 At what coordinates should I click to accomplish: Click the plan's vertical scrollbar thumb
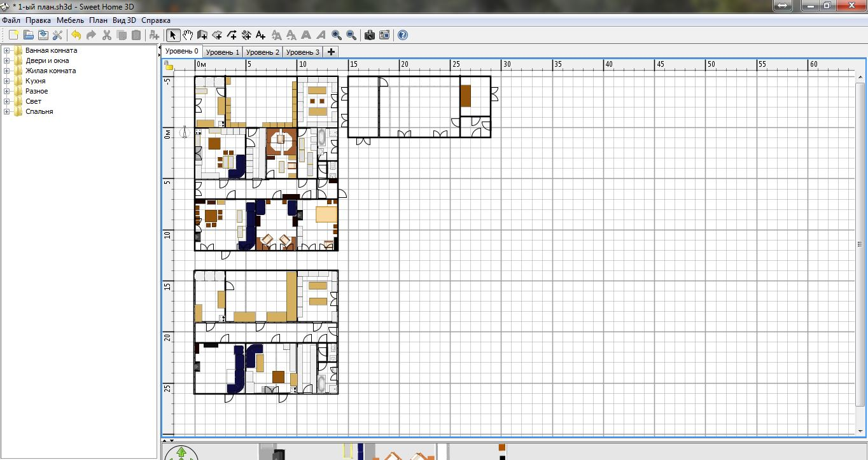(x=860, y=243)
